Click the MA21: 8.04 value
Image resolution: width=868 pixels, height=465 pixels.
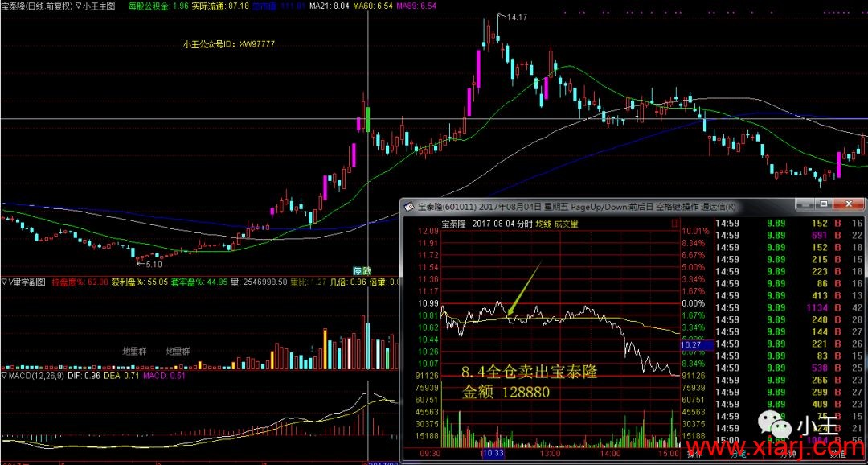329,6
